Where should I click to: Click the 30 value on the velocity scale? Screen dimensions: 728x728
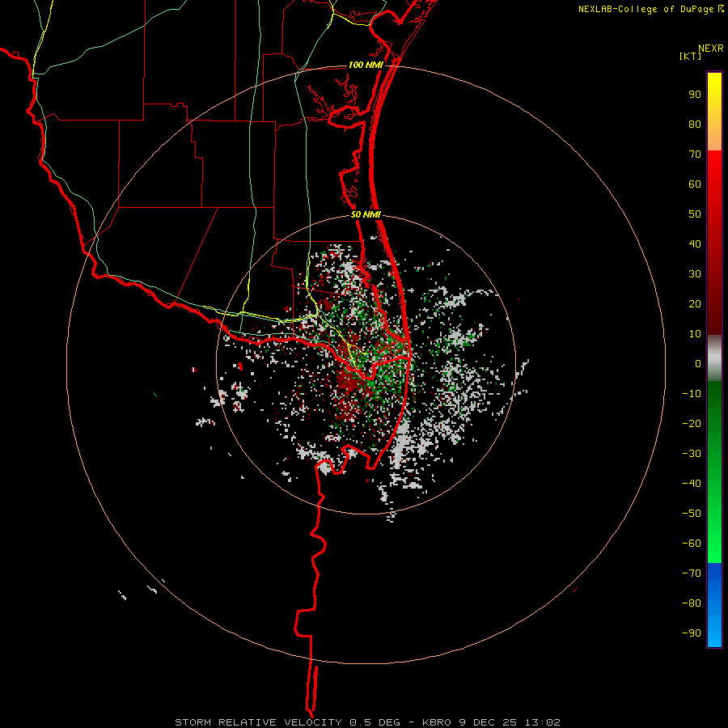(695, 274)
